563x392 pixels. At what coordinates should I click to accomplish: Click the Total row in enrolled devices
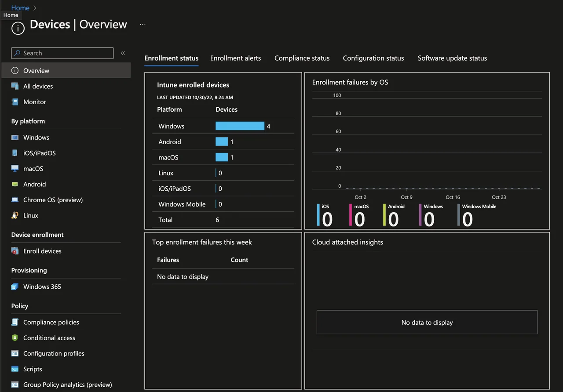point(223,220)
